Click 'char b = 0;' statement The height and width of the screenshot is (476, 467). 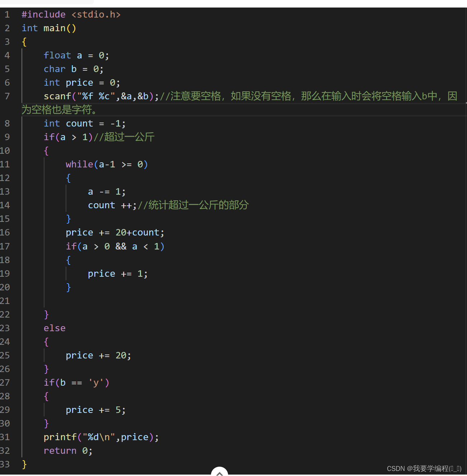click(74, 69)
